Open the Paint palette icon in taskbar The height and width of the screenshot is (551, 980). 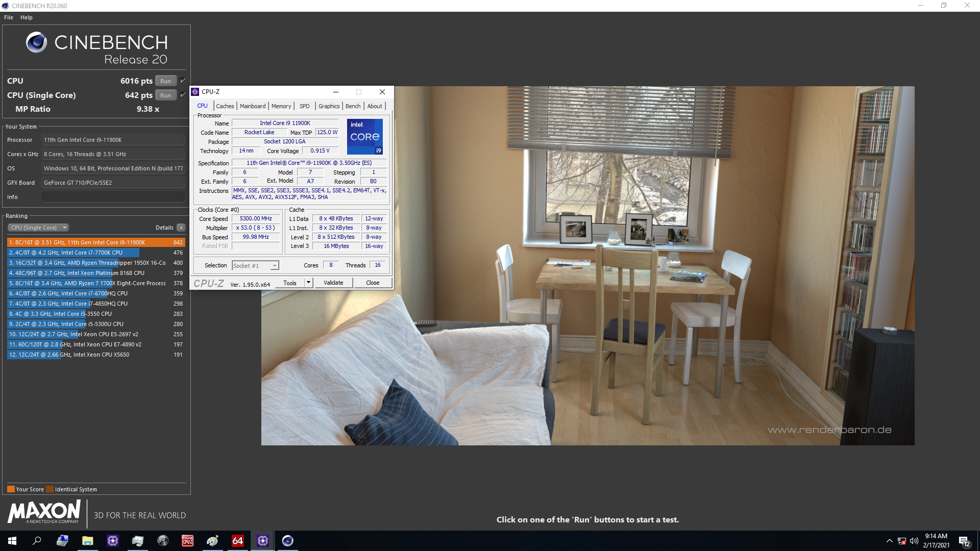click(213, 541)
